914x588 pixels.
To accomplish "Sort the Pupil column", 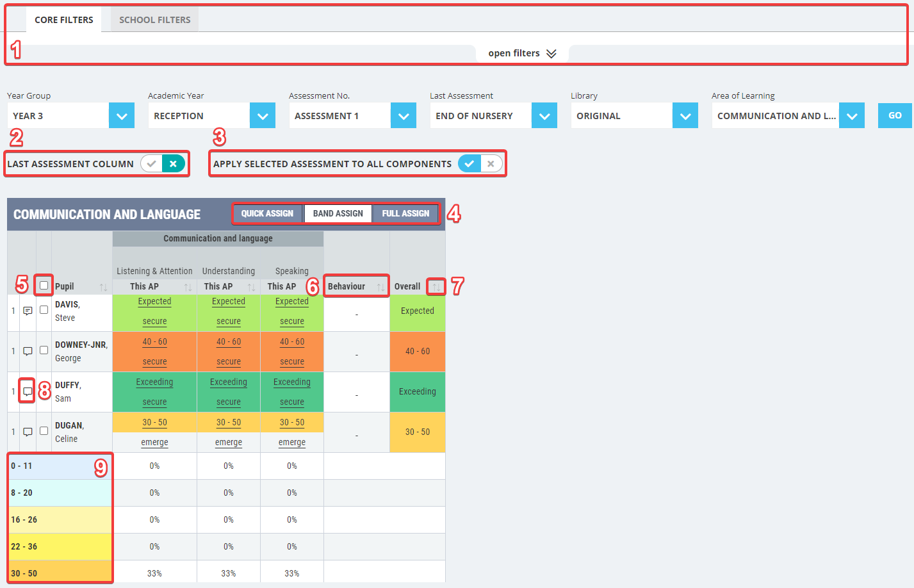I will [103, 287].
